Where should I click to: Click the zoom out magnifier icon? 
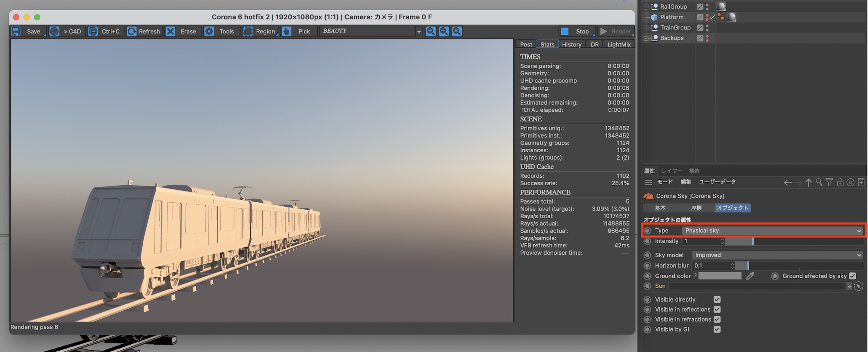pos(444,31)
